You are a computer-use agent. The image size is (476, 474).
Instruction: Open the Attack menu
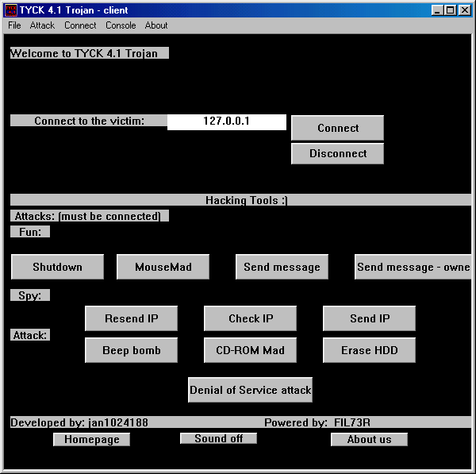click(x=42, y=25)
